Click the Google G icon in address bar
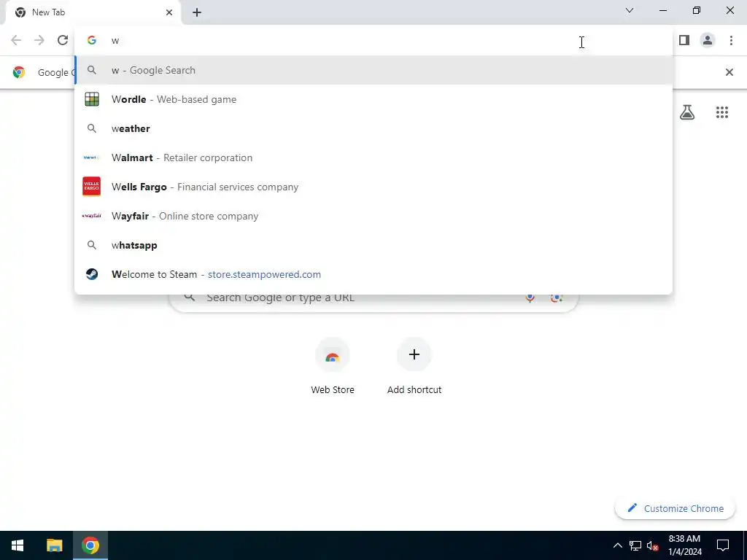747x560 pixels. pos(92,41)
